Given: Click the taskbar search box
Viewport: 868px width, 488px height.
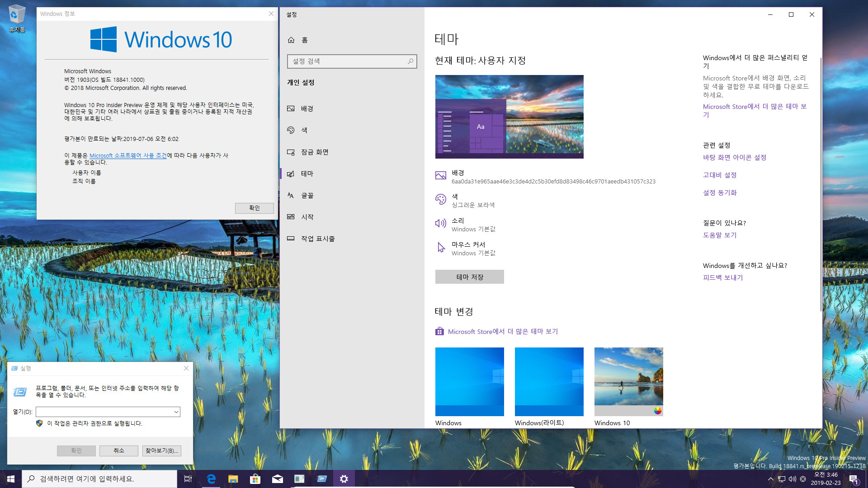Looking at the screenshot, I should 99,479.
